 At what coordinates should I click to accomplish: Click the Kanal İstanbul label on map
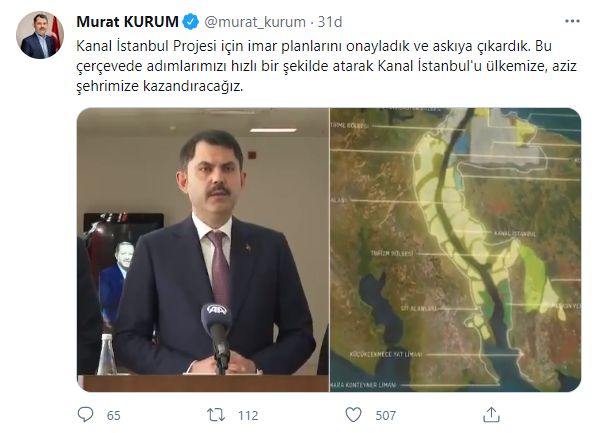point(515,233)
